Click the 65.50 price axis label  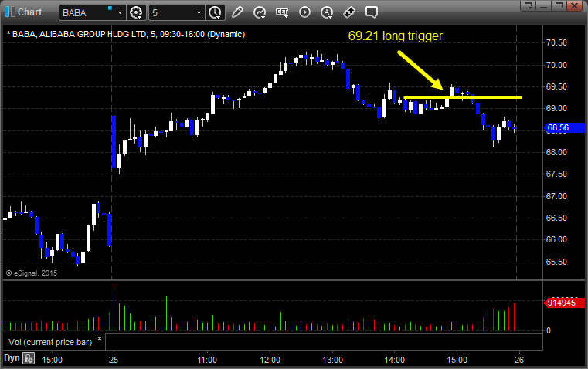point(556,262)
